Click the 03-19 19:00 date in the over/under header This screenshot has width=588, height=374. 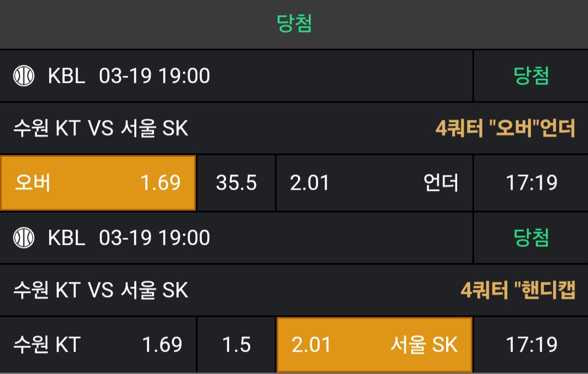click(154, 76)
